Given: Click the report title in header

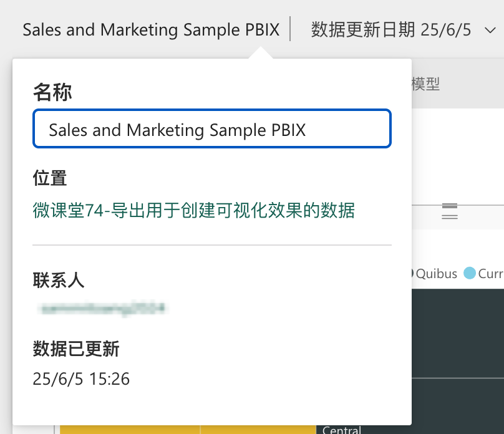Looking at the screenshot, I should 151,30.
